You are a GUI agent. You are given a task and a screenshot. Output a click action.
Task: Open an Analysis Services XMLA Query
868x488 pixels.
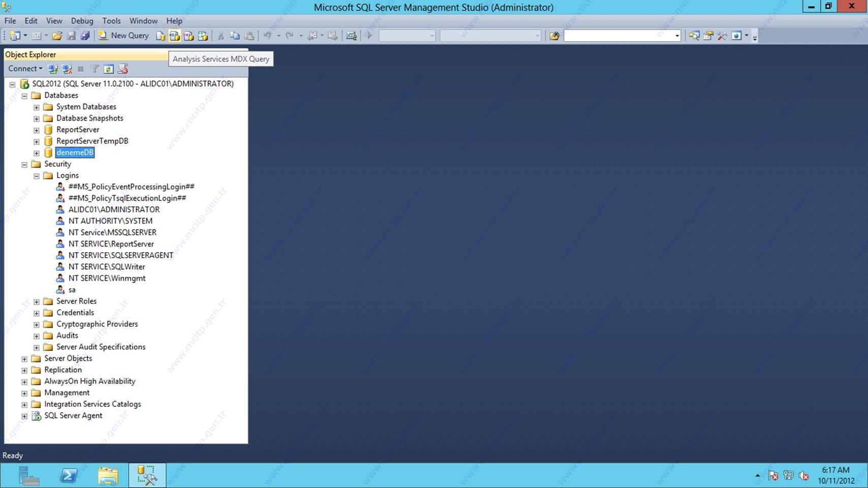coord(203,36)
